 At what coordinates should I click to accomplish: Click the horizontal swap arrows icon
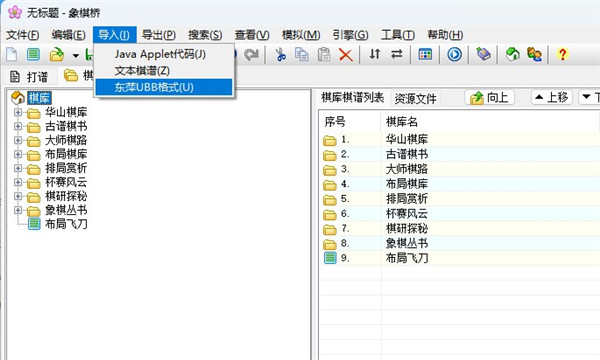click(397, 54)
